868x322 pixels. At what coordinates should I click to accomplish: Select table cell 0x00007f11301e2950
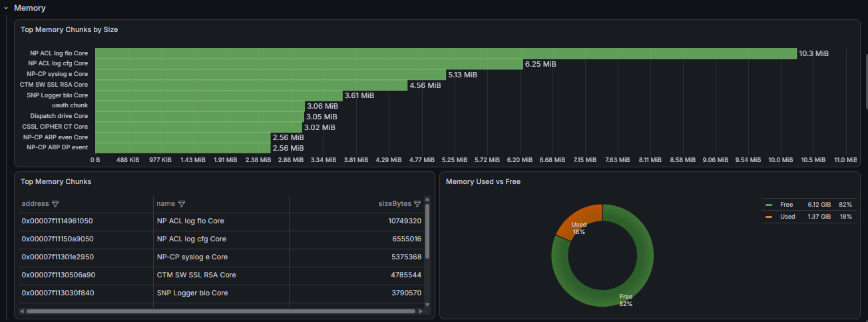[x=87, y=257]
